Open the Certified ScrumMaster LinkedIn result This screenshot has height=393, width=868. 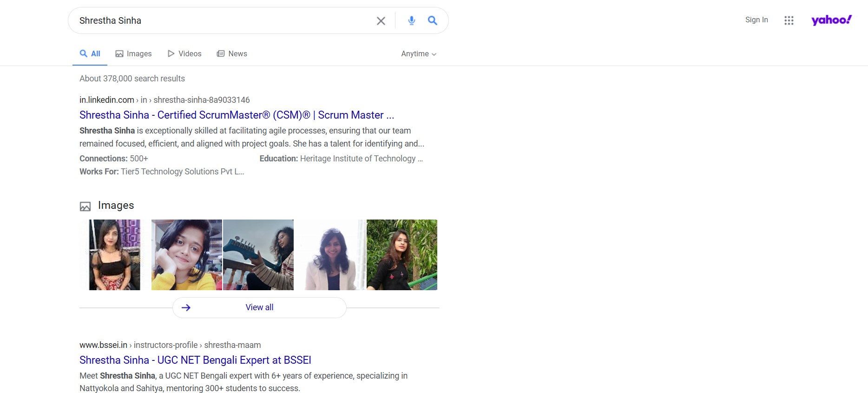click(x=237, y=115)
